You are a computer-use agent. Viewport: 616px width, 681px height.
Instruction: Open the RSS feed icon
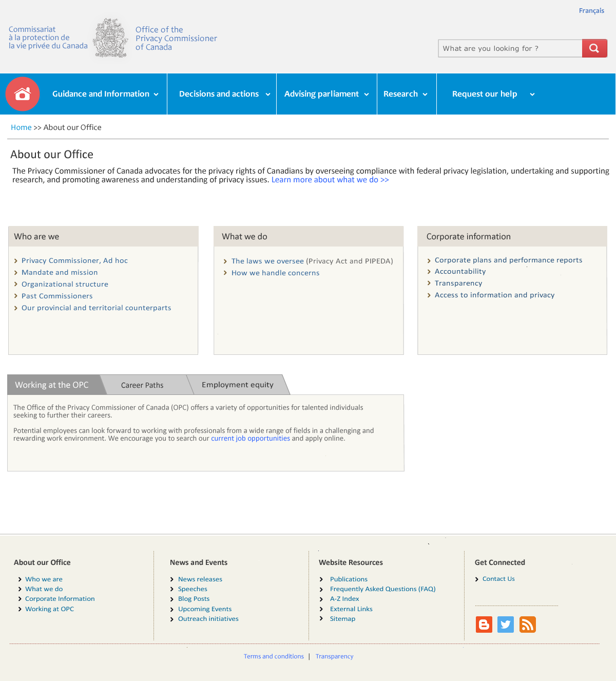click(x=528, y=625)
